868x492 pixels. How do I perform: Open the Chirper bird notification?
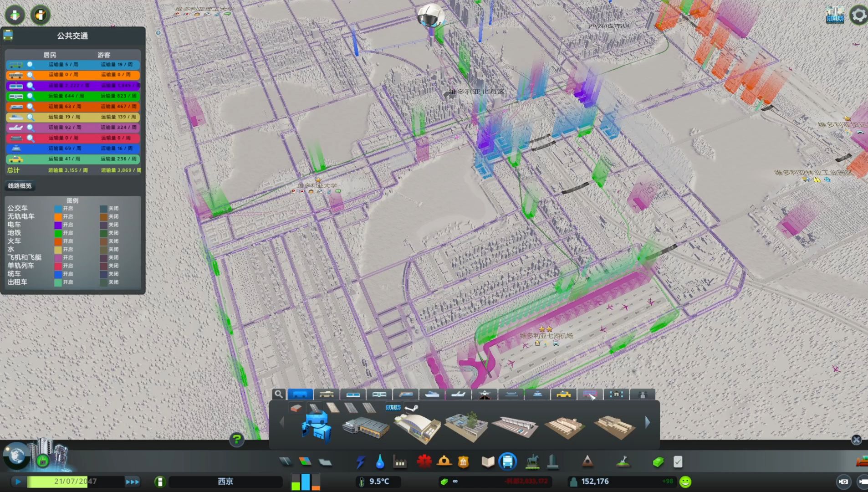coord(430,16)
